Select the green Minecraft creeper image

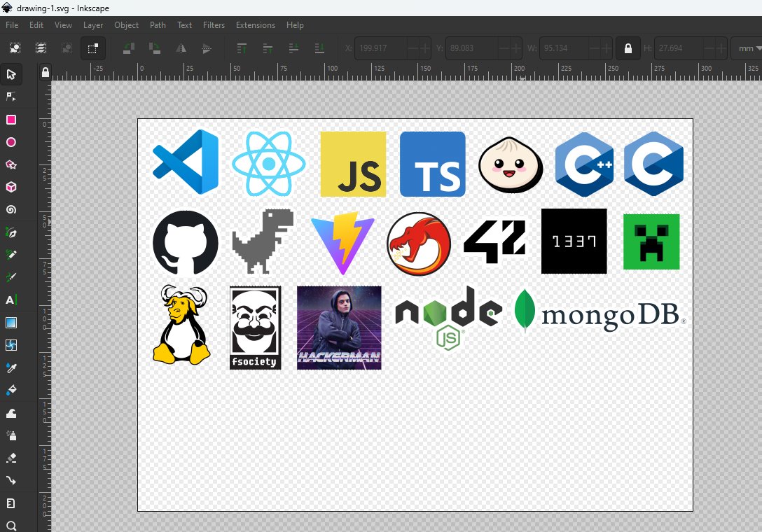click(651, 241)
